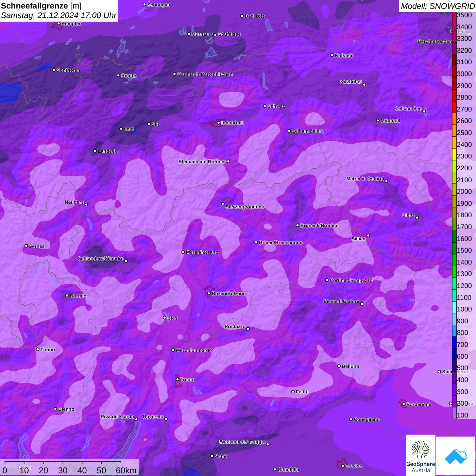The image size is (476, 476).
Task: Click the Steinach am Brenner label
Action: 202,161
